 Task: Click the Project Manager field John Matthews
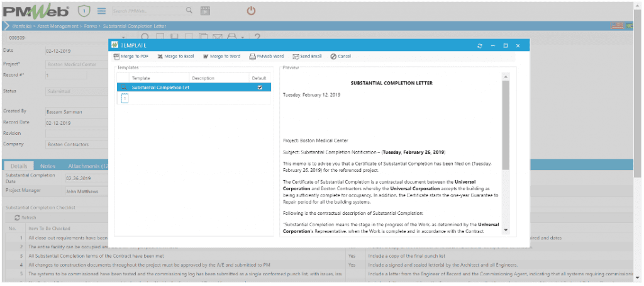[x=87, y=191]
